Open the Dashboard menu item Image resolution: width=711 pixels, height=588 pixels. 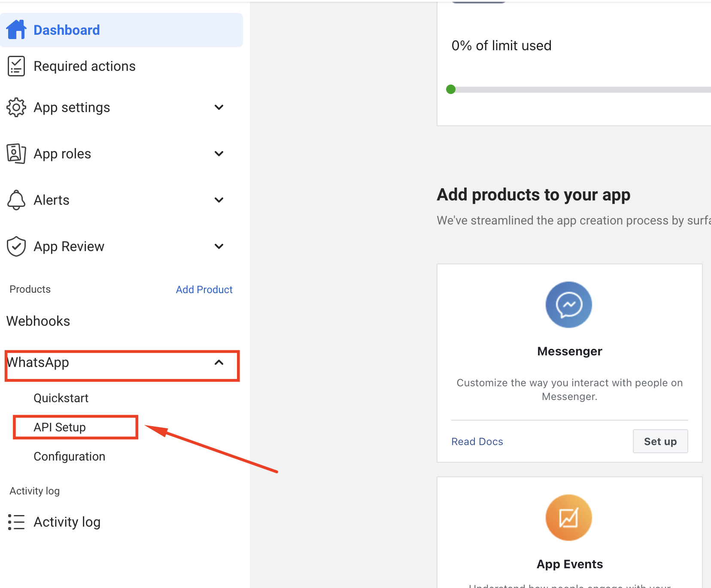122,30
